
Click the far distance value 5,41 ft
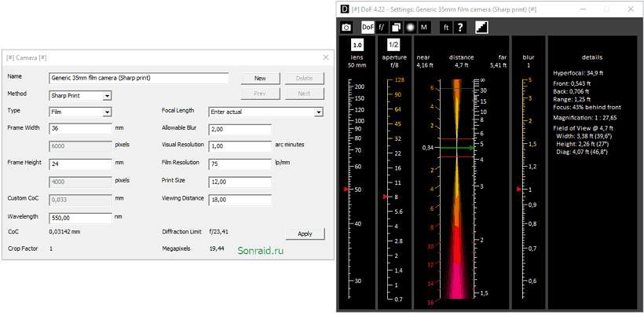(x=498, y=65)
